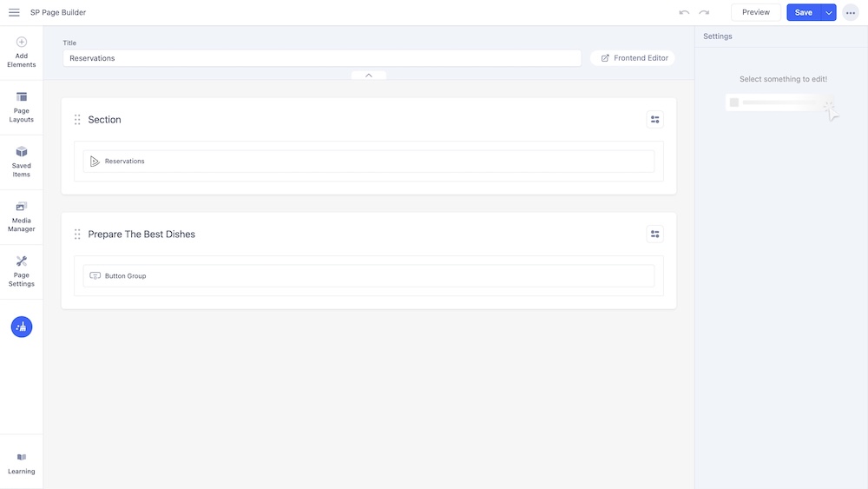Open options for Prepare The Best Dishes row
868x489 pixels.
(654, 234)
